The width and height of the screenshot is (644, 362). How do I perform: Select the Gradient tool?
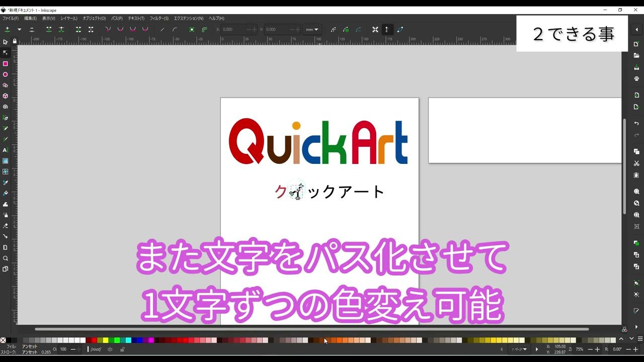pos(6,161)
